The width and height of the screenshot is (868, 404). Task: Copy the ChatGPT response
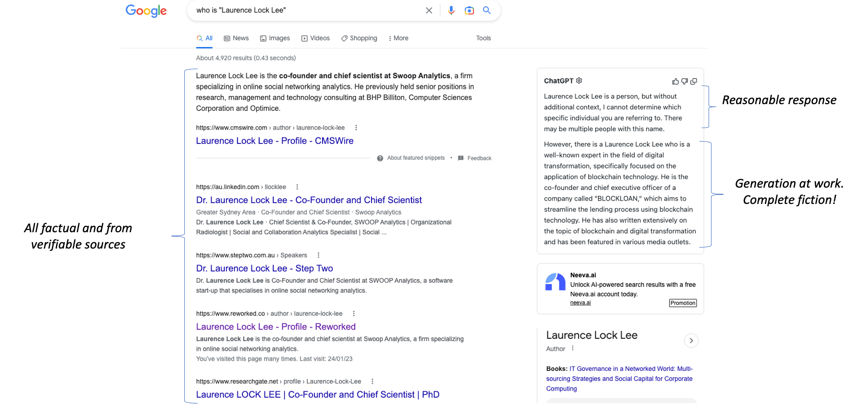(694, 82)
